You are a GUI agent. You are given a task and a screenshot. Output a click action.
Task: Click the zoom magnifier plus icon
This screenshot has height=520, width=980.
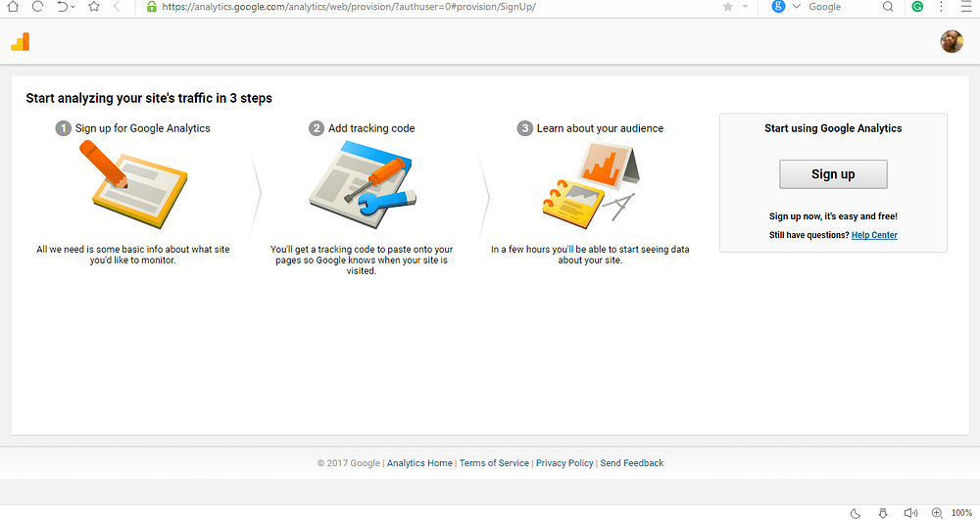coord(937,513)
